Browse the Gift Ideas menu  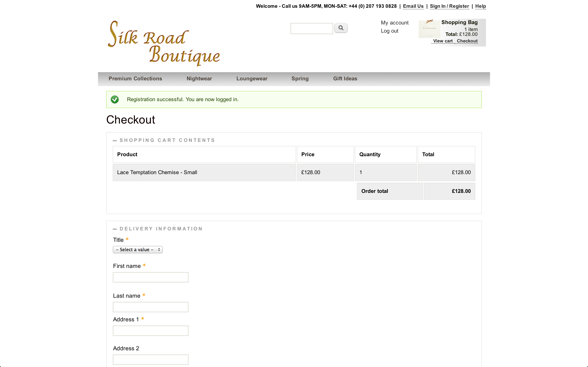(345, 79)
